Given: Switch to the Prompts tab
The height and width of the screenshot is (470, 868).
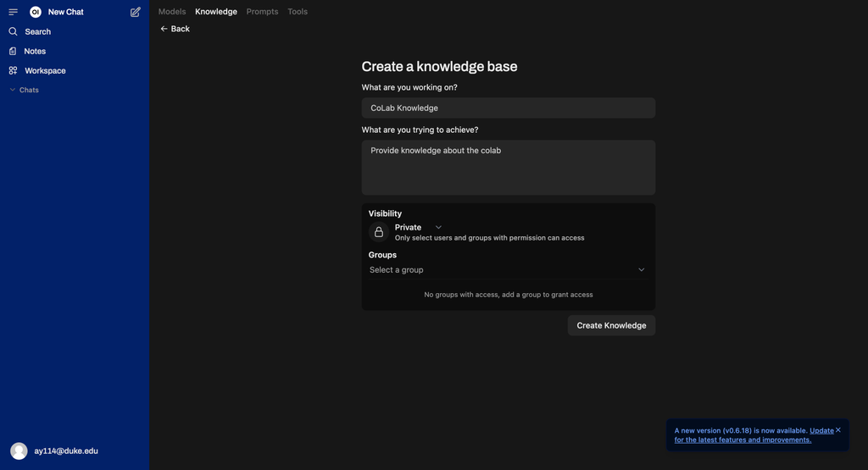Looking at the screenshot, I should coord(262,12).
